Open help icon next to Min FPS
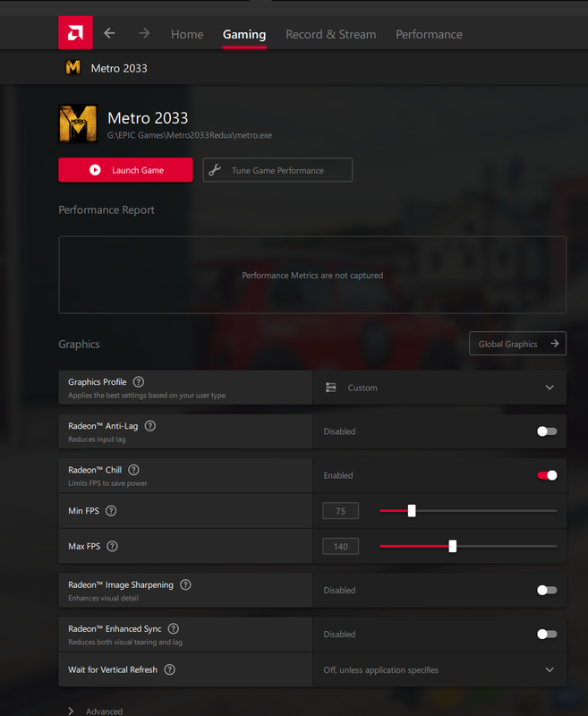The width and height of the screenshot is (588, 716). (111, 510)
